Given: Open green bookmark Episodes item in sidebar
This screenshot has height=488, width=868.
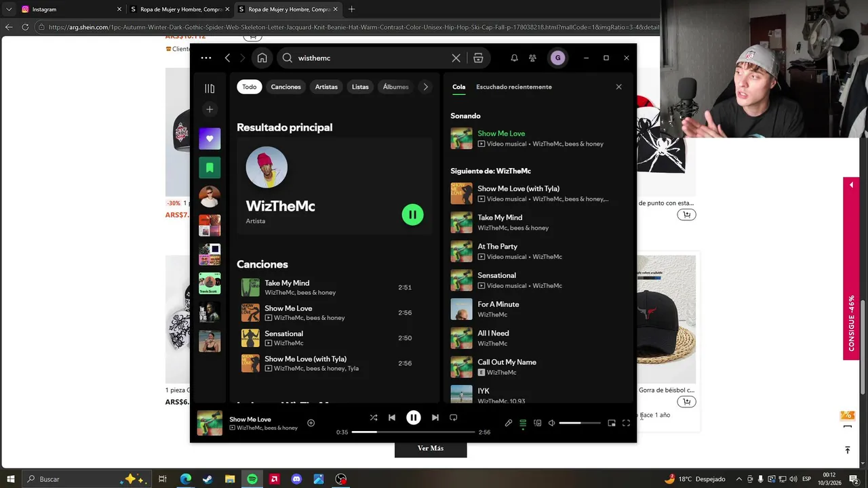Looking at the screenshot, I should click(210, 167).
